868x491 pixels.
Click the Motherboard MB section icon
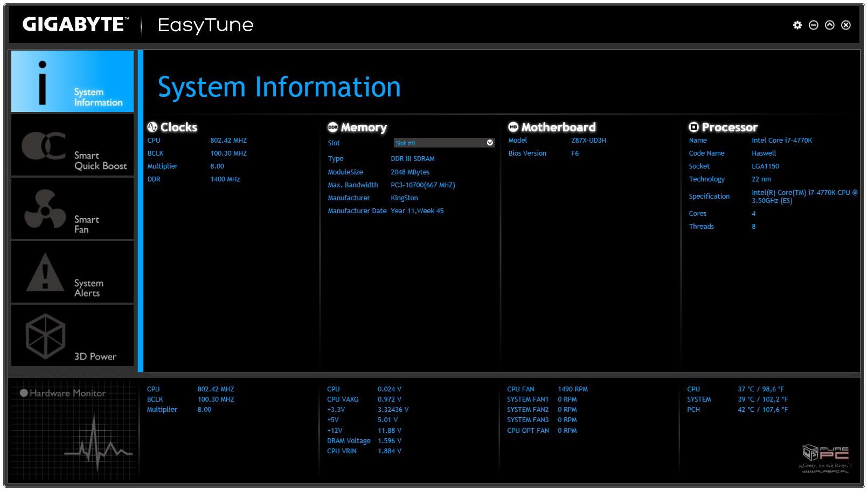[513, 127]
